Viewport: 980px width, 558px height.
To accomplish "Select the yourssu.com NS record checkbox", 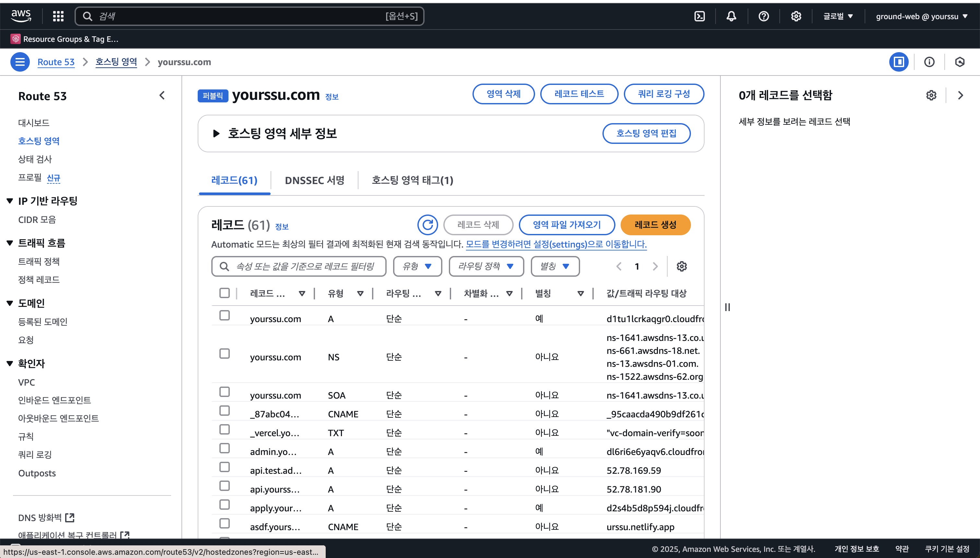I will [x=225, y=353].
